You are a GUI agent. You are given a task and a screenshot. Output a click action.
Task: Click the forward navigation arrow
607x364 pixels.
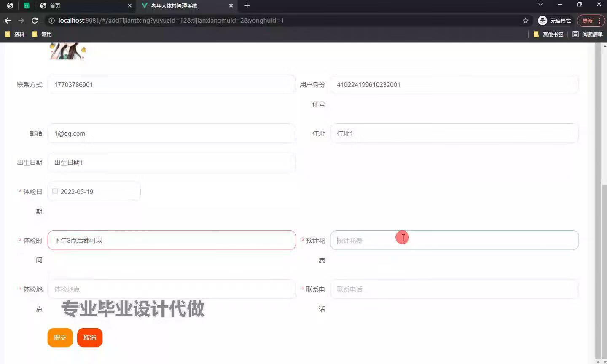coord(21,21)
